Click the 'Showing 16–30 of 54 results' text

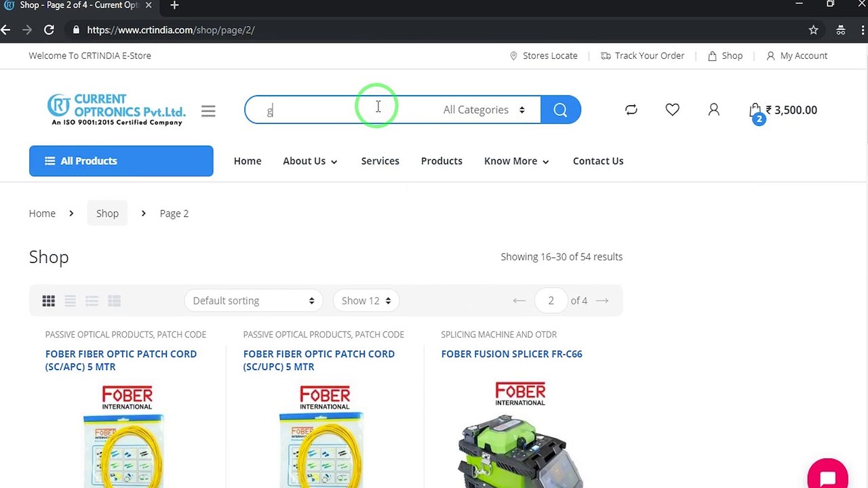pyautogui.click(x=561, y=257)
